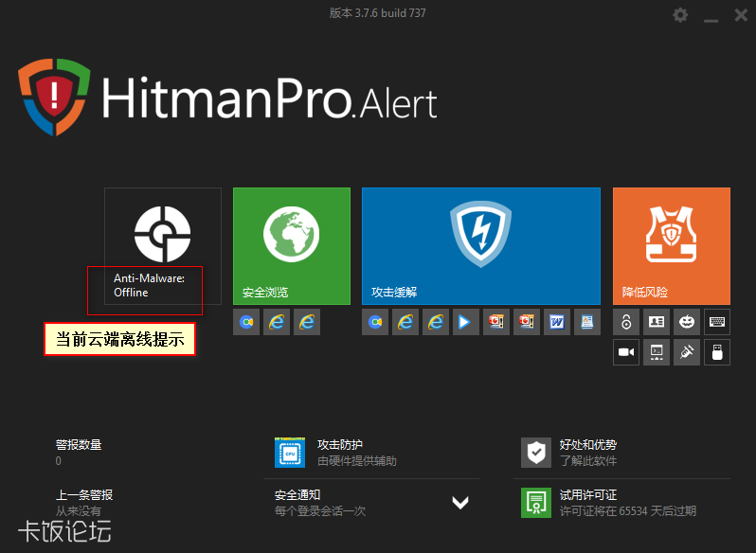Viewport: 756px width, 553px height.
Task: Click the command prompt terminal icon
Action: [x=657, y=352]
